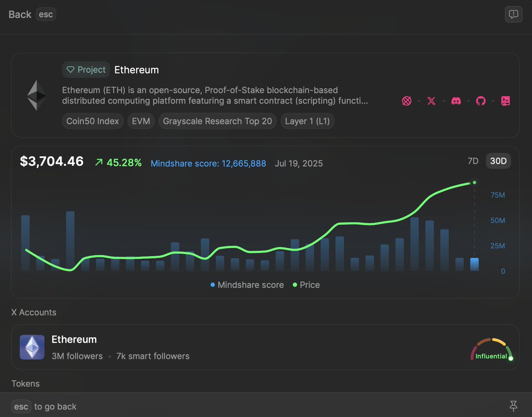Click the feedback speech-bubble icon top right

coord(513,14)
